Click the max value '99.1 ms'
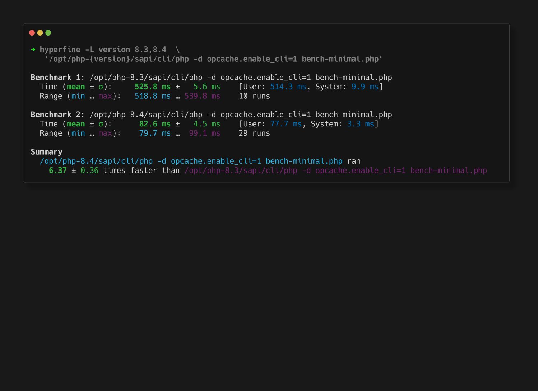This screenshot has height=392, width=538. click(205, 133)
